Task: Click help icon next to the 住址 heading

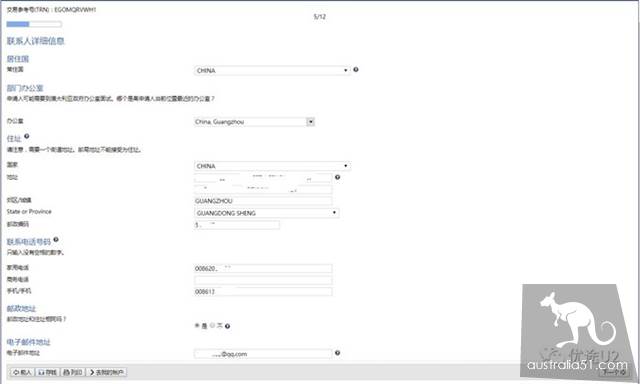Action: [27, 136]
